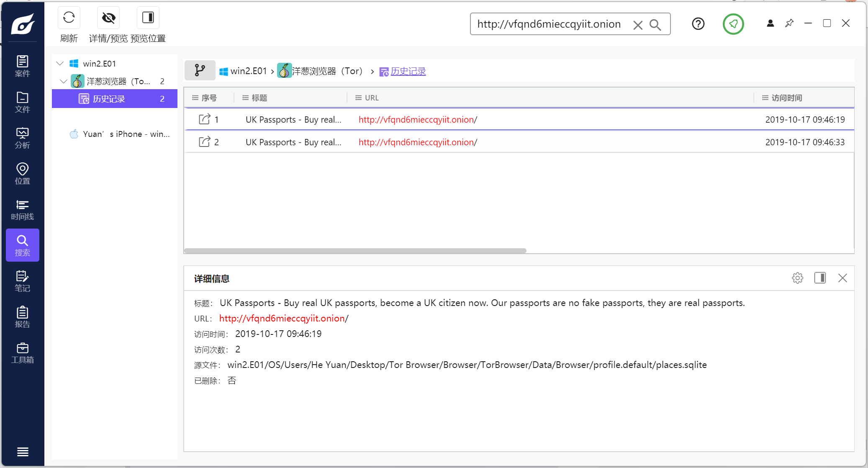Toggle the preview position layout icon
This screenshot has width=868, height=468.
point(148,18)
